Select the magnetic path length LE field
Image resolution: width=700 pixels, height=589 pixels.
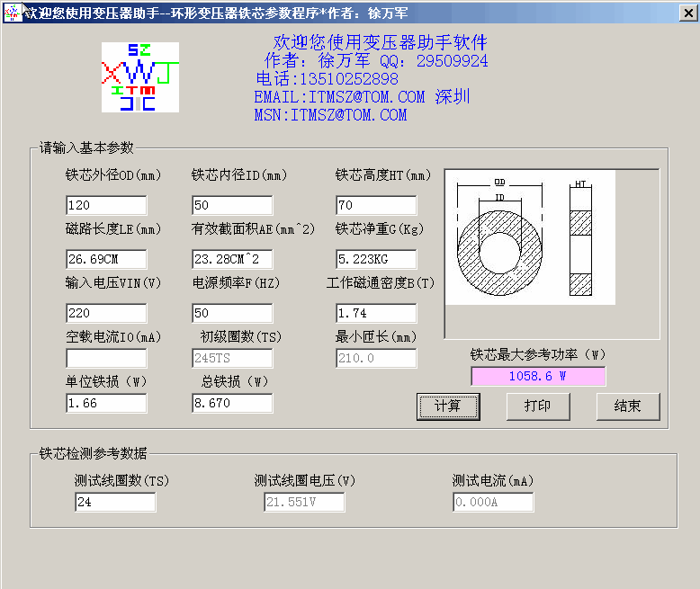point(105,259)
